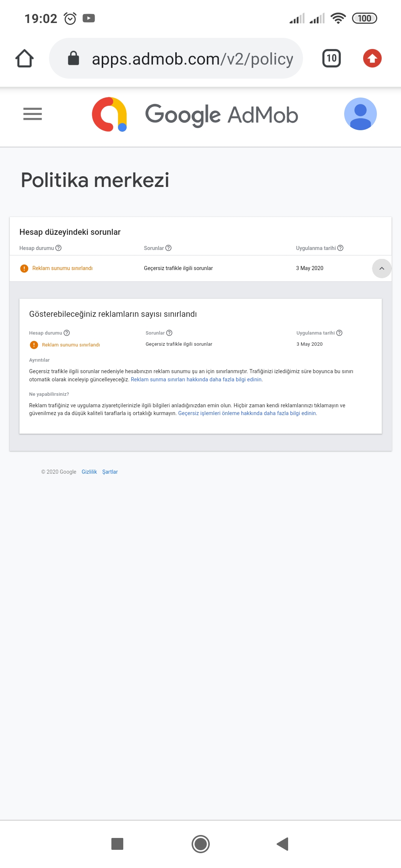Tap the red browser update arrow icon

[372, 58]
